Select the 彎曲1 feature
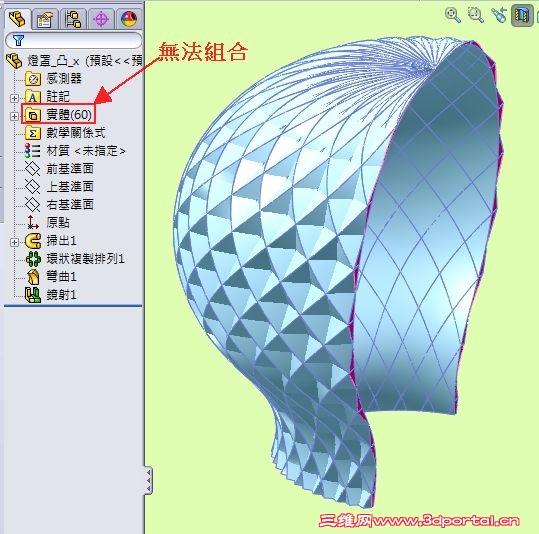The height and width of the screenshot is (534, 539). pos(61,277)
